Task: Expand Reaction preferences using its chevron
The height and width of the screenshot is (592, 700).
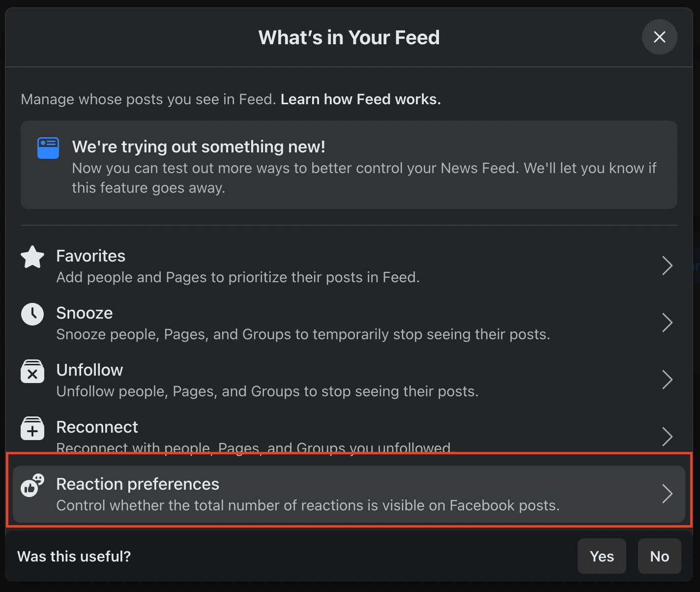Action: click(667, 494)
